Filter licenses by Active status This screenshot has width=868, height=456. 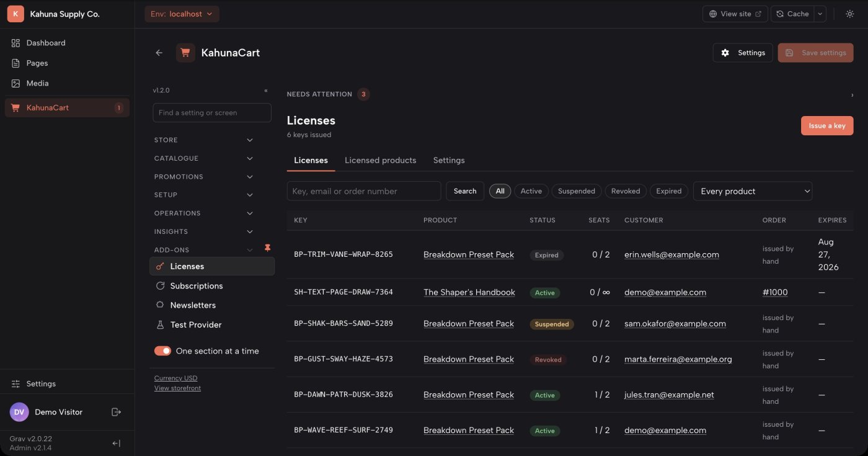coord(531,191)
